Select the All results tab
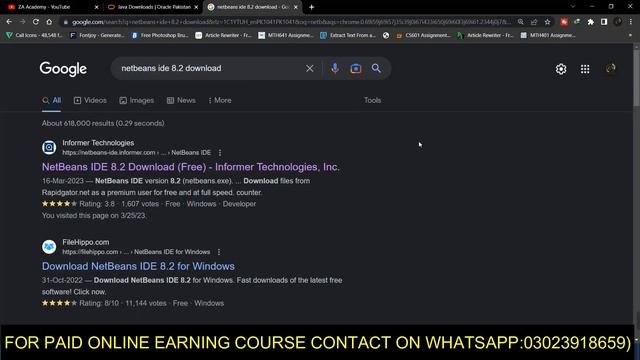 51,100
